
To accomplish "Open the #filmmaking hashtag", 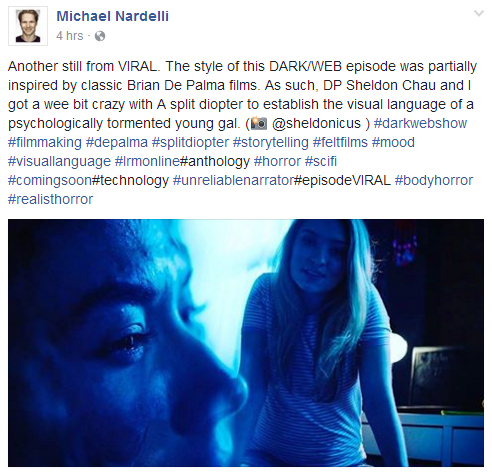I will 45,142.
